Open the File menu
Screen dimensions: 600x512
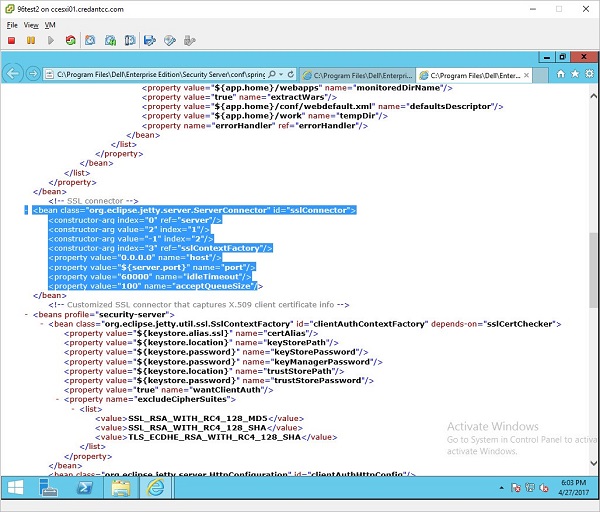click(12, 24)
